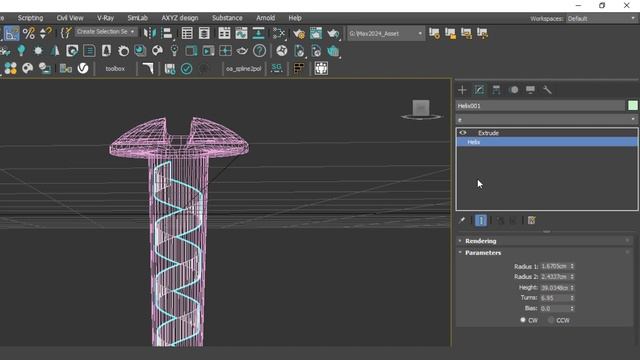Image resolution: width=640 pixels, height=360 pixels.
Task: Open the Substance menu
Action: point(227,18)
